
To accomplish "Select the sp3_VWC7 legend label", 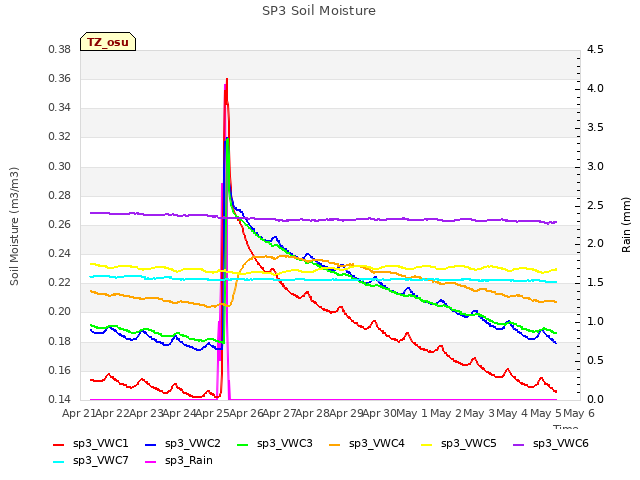I will 100,461.
